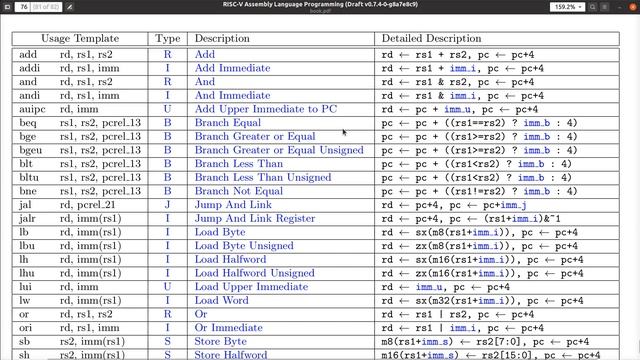Open the Store Byte link
The height and width of the screenshot is (360, 640).
tap(220, 341)
